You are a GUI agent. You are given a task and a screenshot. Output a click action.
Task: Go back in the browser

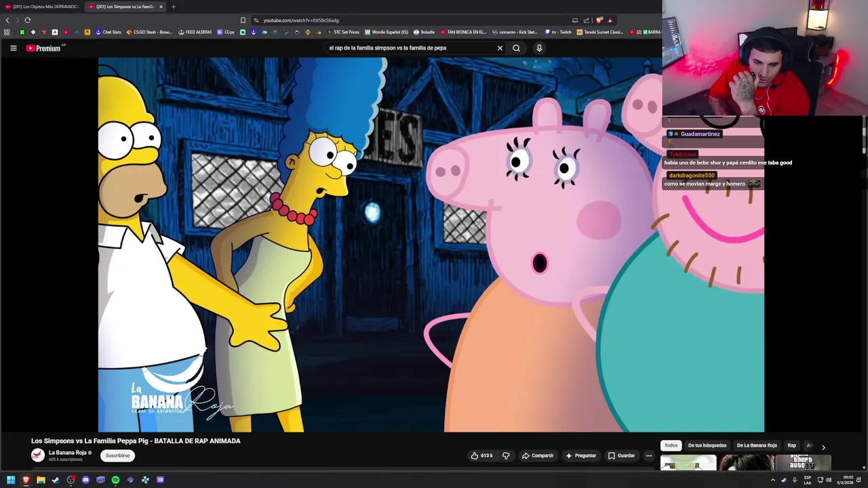[7, 20]
